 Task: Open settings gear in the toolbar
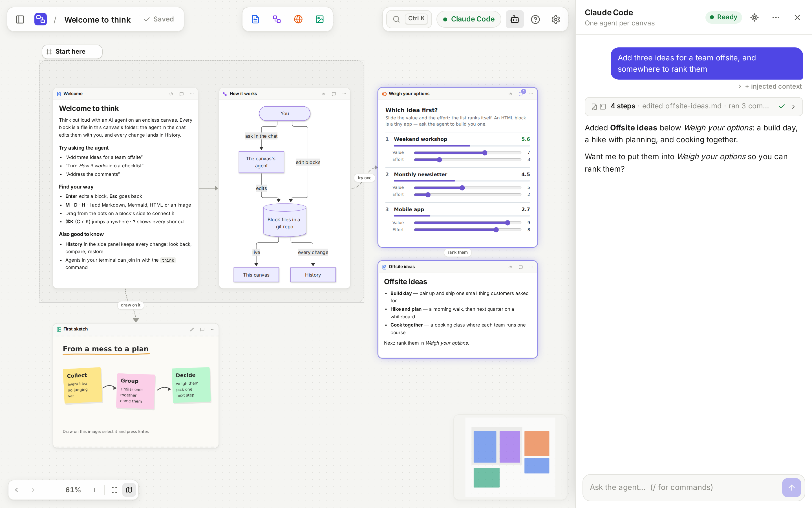tap(556, 19)
